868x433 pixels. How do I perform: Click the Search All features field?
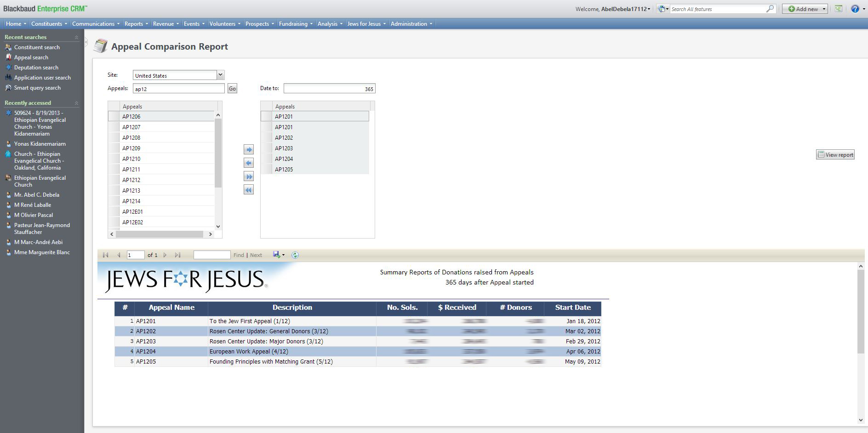click(x=718, y=9)
